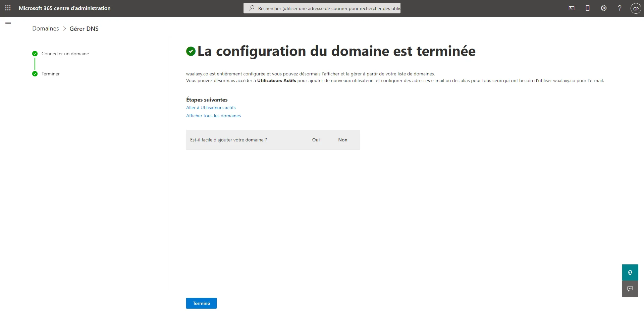Click the mobile device icon in header
The image size is (644, 314).
[588, 8]
